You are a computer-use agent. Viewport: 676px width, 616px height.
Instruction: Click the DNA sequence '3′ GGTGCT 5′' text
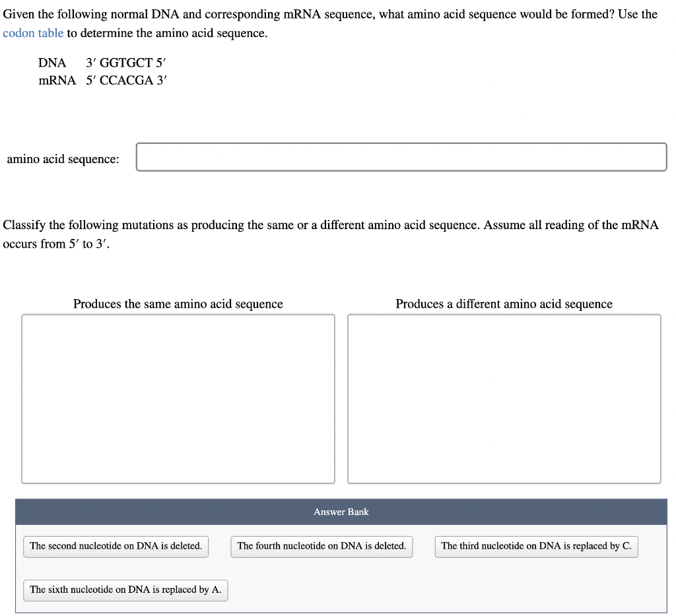click(126, 62)
